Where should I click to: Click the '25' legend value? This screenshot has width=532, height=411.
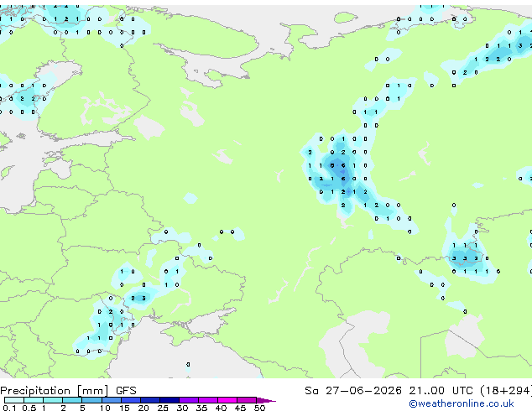tap(163, 408)
